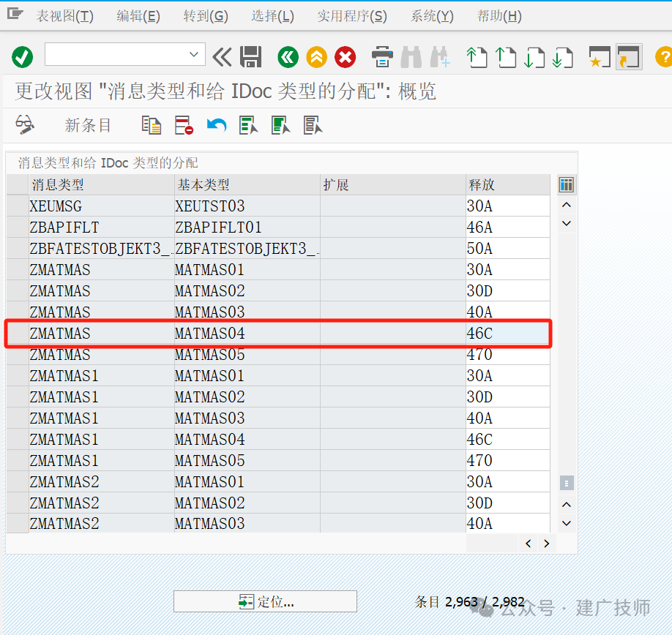The height and width of the screenshot is (635, 672).
Task: Select row selector for ZMATMAS2 MATMAS03 row
Action: pyautogui.click(x=18, y=524)
